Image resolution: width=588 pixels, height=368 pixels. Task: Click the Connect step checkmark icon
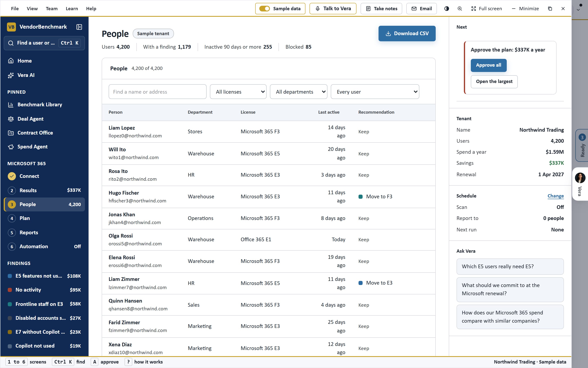click(x=12, y=176)
